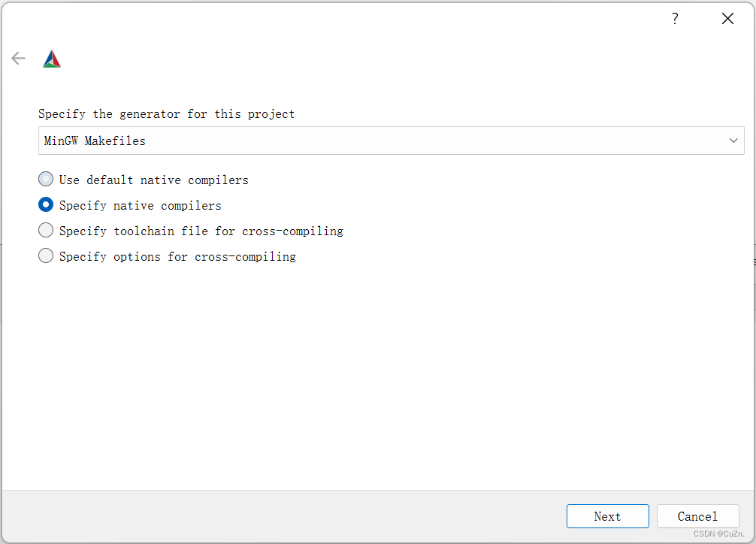
Task: Expand the generator dropdown chevron
Action: 733,141
